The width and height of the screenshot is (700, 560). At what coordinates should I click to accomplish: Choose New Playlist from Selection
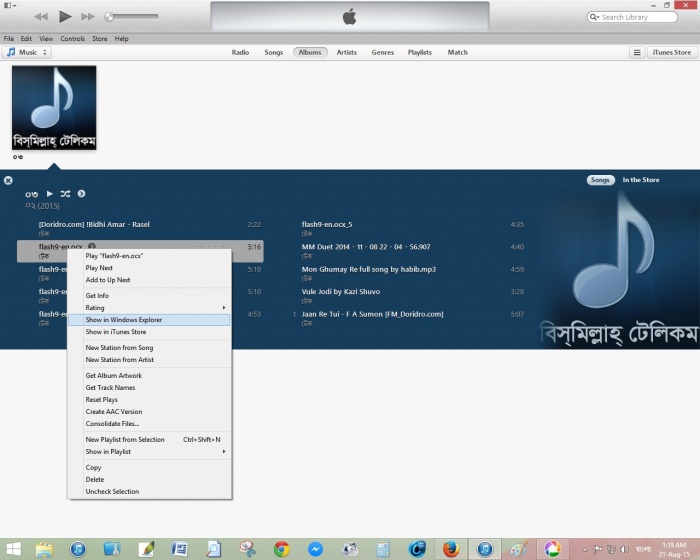(x=150, y=439)
